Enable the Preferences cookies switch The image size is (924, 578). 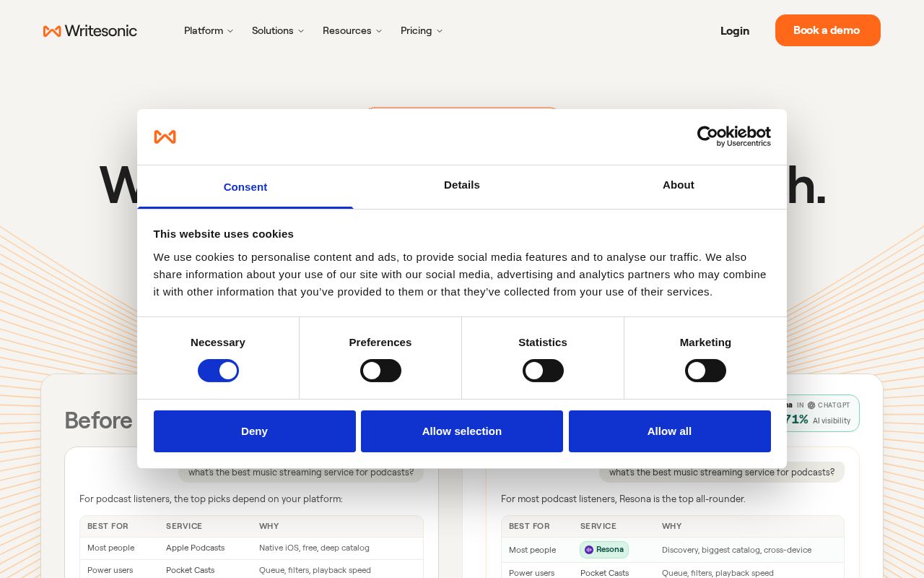click(x=380, y=371)
